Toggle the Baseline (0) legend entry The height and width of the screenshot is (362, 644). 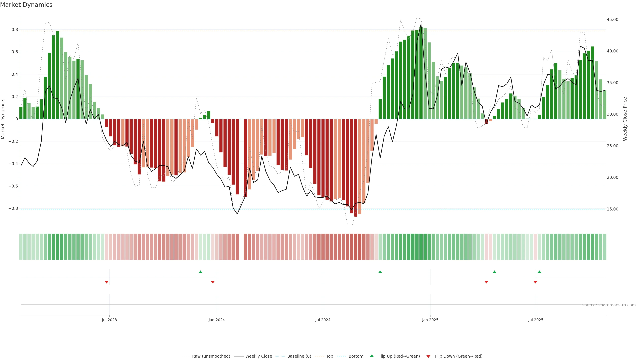[x=299, y=356]
